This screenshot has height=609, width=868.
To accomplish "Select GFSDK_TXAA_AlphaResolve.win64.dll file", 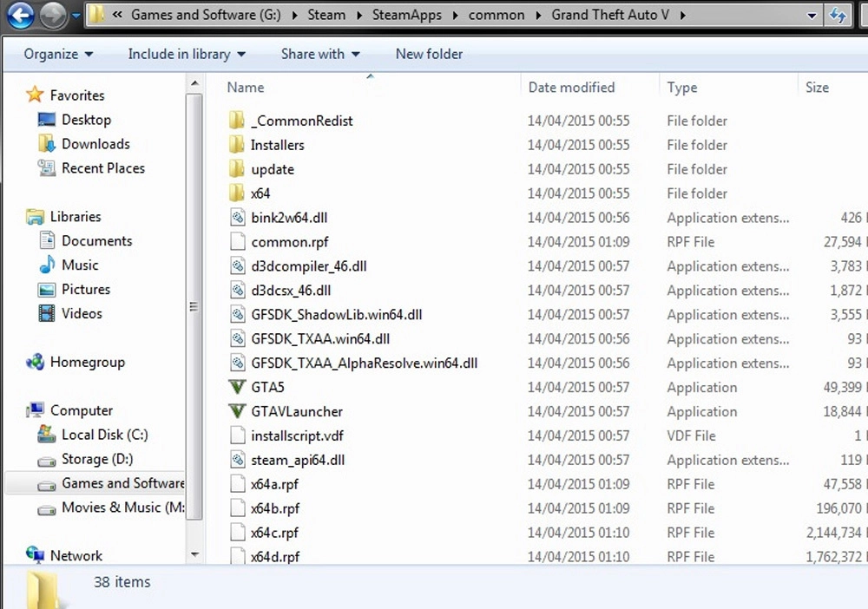I will pyautogui.click(x=365, y=363).
